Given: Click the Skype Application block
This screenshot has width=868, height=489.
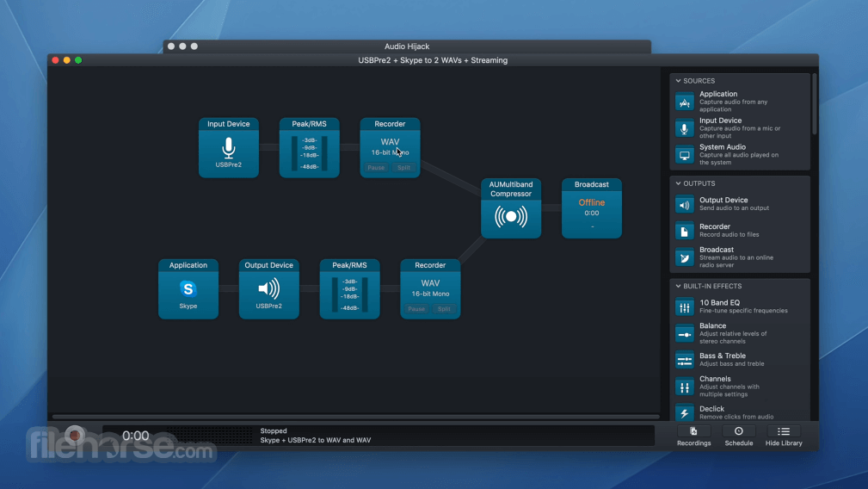Looking at the screenshot, I should 188,289.
